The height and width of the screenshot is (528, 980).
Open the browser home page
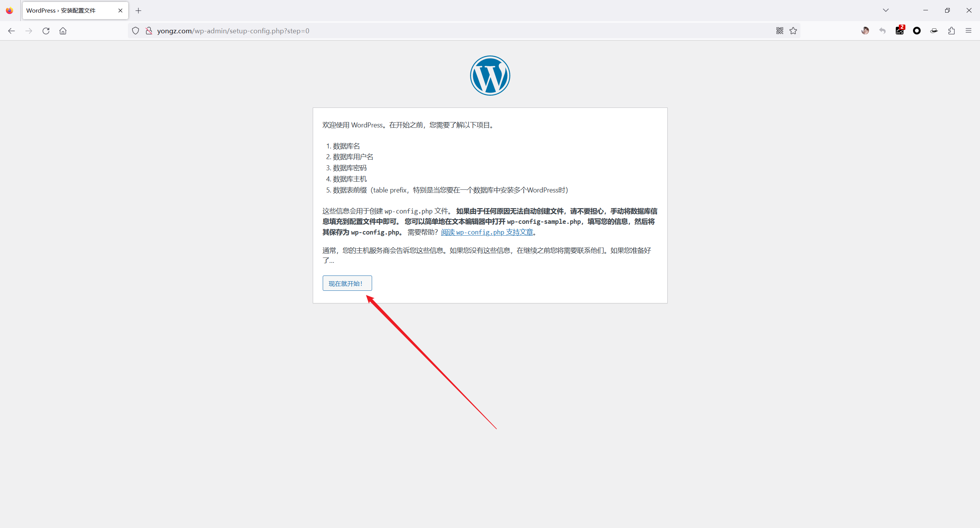63,31
